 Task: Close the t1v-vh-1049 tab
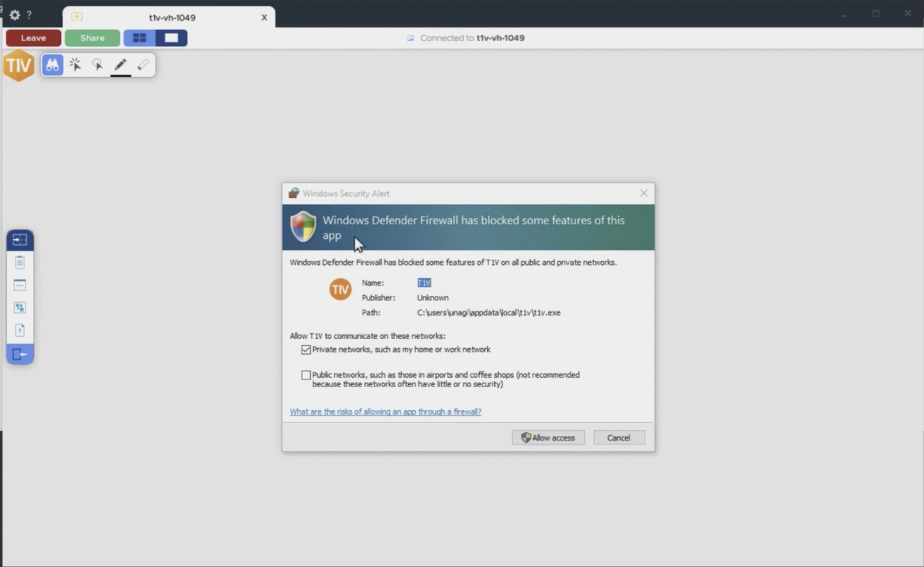coord(264,17)
